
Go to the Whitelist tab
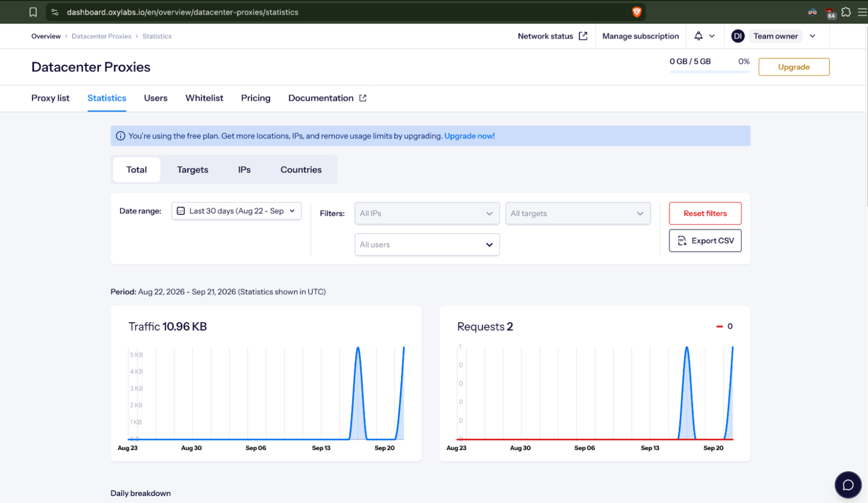204,98
